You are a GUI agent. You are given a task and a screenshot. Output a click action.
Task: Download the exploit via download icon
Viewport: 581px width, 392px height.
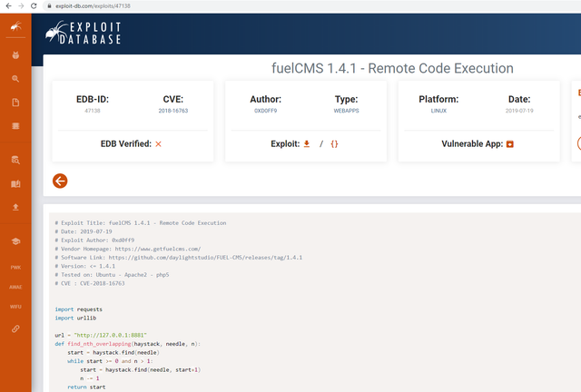[x=307, y=143]
